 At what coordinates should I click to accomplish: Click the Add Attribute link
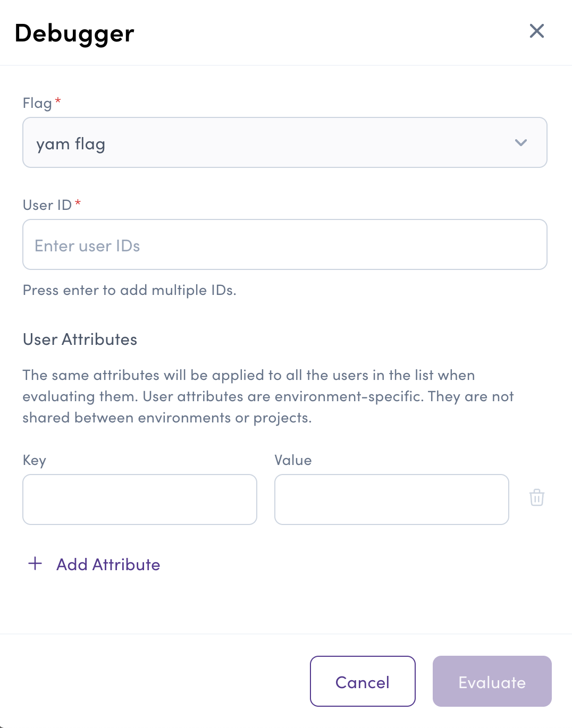(107, 564)
